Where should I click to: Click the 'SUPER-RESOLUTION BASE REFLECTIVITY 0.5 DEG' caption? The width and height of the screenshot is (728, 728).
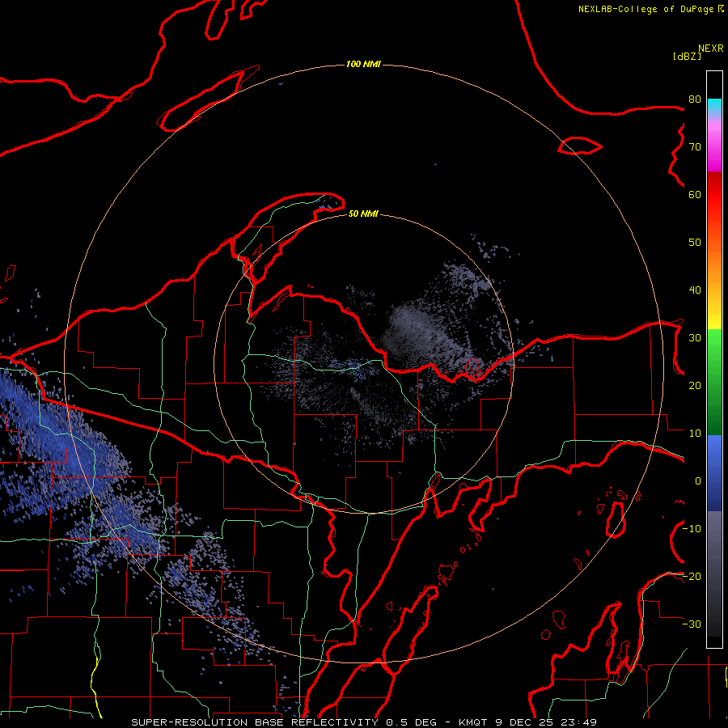(x=284, y=722)
